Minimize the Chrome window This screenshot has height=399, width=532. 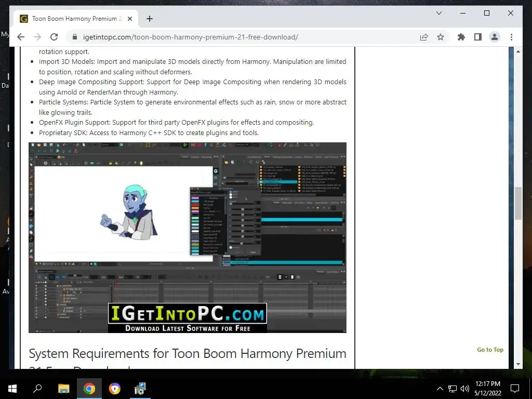pyautogui.click(x=463, y=13)
